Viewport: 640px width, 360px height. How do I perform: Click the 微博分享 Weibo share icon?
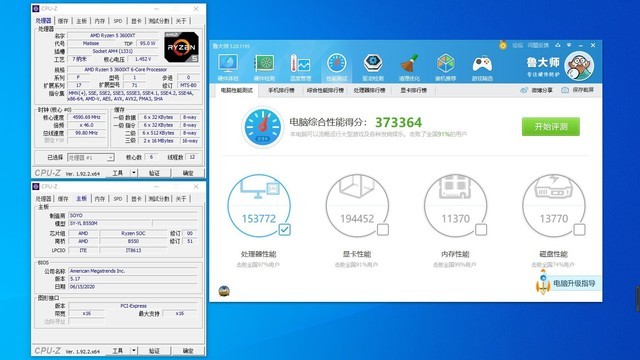524,90
